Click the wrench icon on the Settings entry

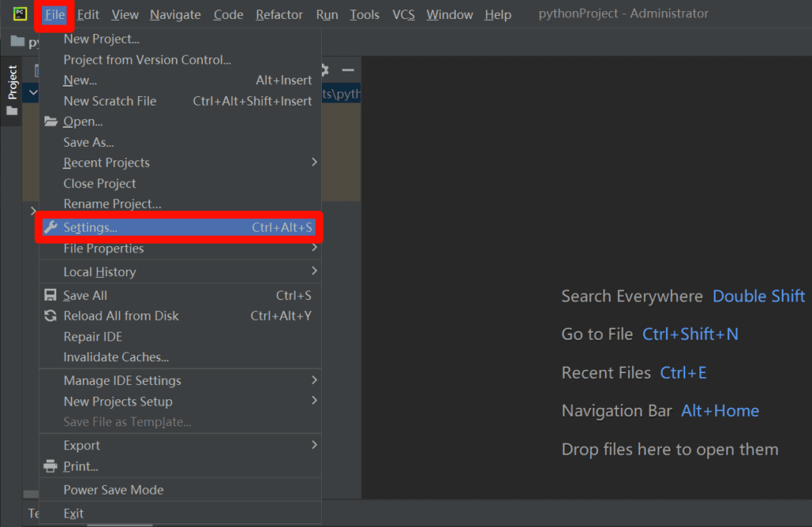[x=51, y=228]
